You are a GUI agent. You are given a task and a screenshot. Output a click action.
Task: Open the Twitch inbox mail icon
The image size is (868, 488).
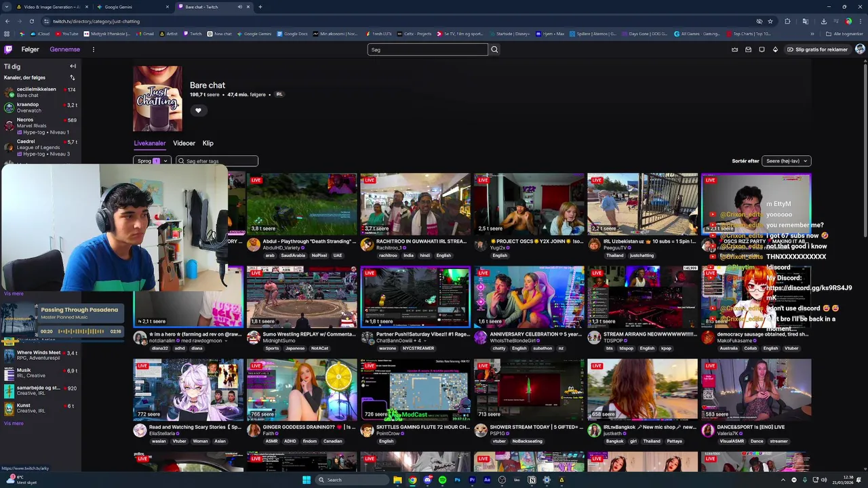point(748,49)
